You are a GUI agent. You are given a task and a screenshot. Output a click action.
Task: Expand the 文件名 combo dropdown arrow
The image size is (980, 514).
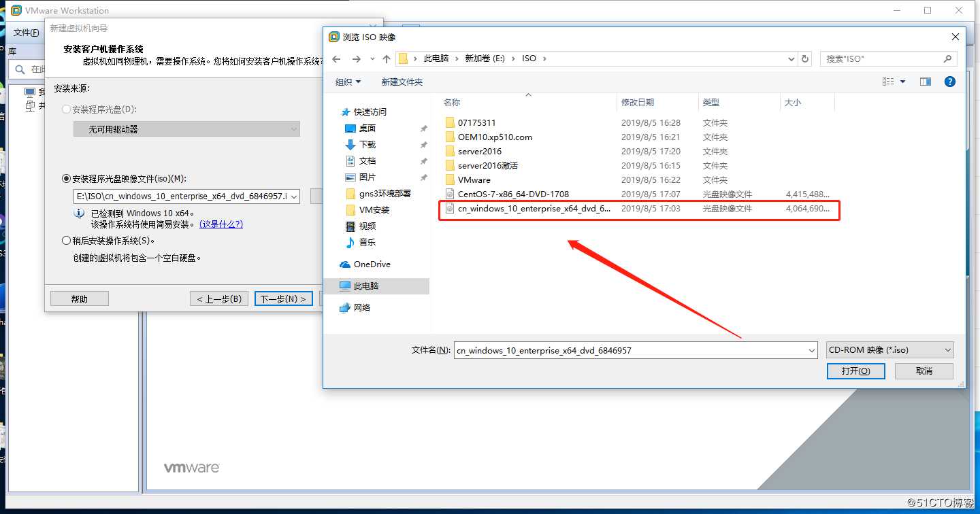812,350
